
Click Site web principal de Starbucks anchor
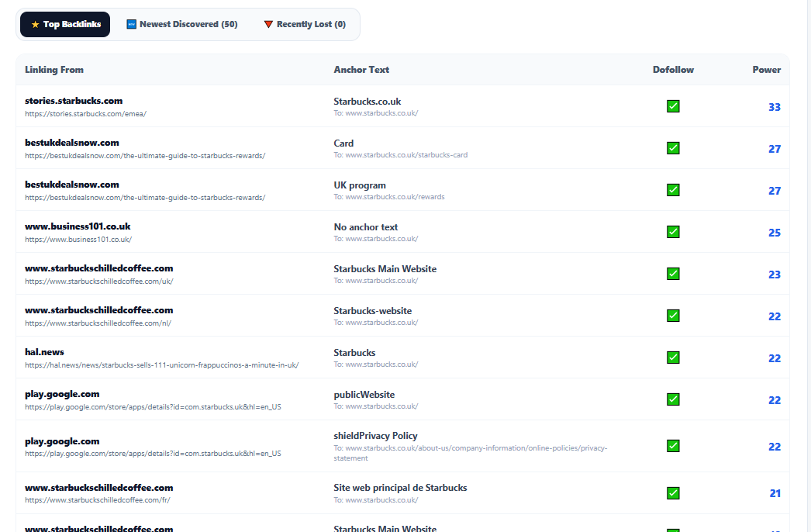tap(400, 488)
